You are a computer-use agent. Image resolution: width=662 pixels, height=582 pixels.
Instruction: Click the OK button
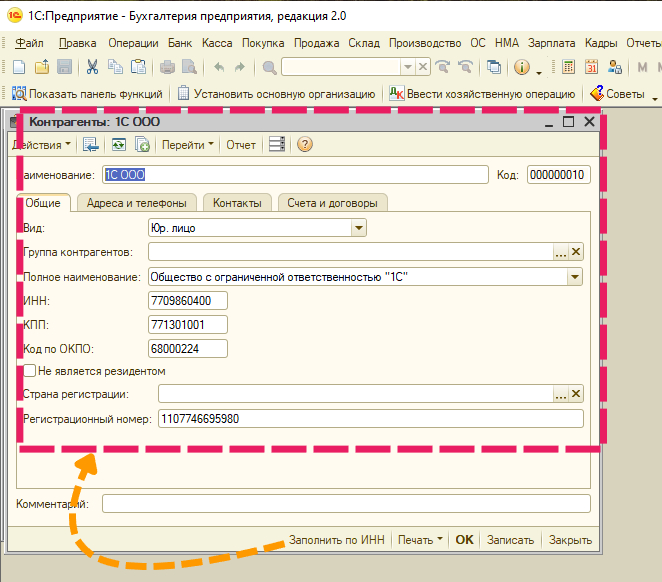[x=464, y=540]
